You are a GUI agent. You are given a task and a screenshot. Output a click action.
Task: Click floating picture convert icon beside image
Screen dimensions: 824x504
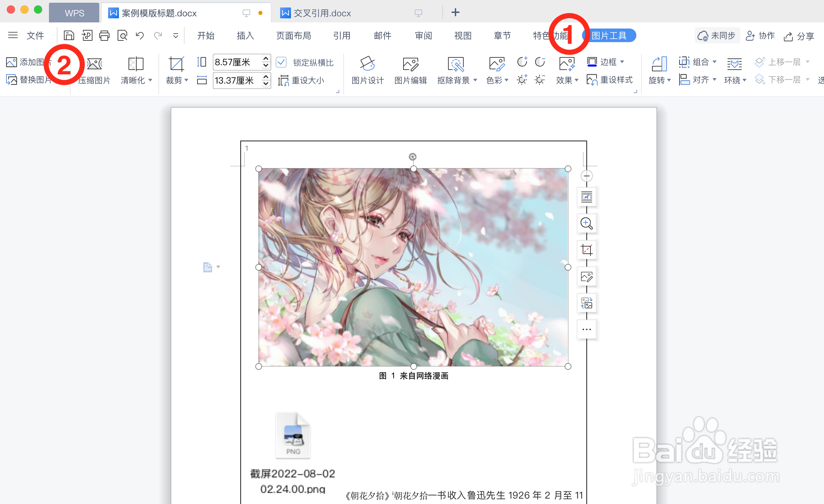coord(587,303)
